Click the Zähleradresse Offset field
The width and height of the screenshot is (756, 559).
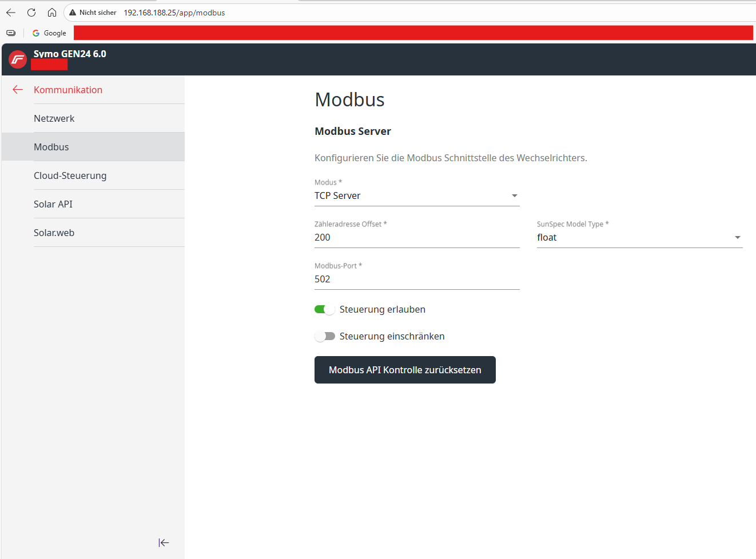(417, 237)
